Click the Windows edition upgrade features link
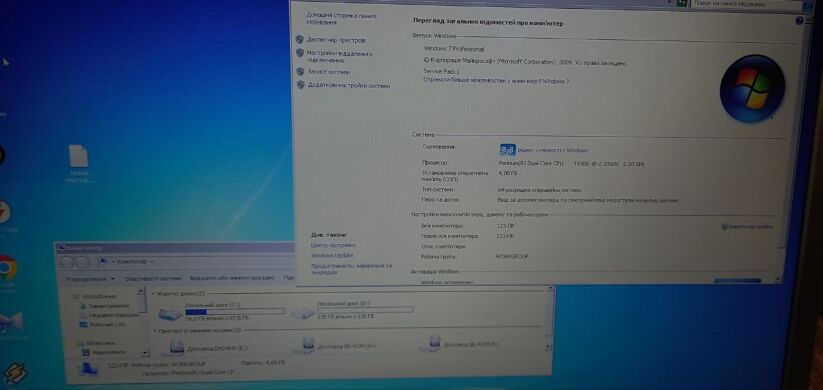The image size is (823, 390). 496,81
